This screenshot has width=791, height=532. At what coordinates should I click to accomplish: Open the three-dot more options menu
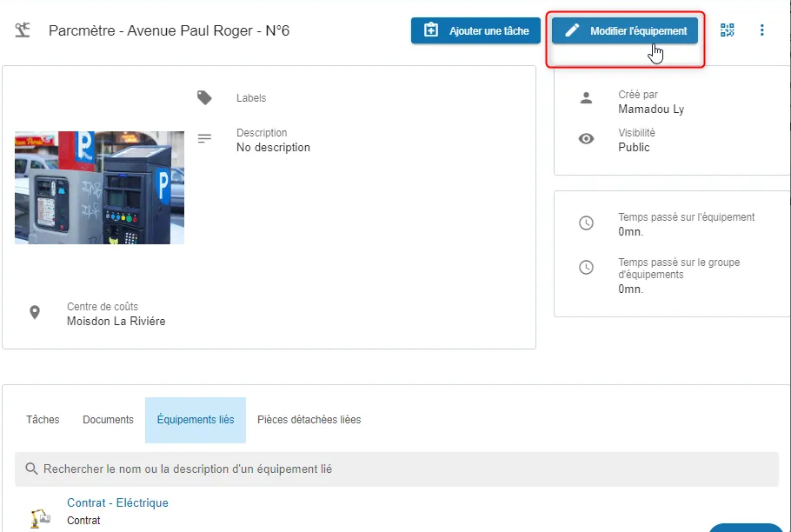pos(761,30)
